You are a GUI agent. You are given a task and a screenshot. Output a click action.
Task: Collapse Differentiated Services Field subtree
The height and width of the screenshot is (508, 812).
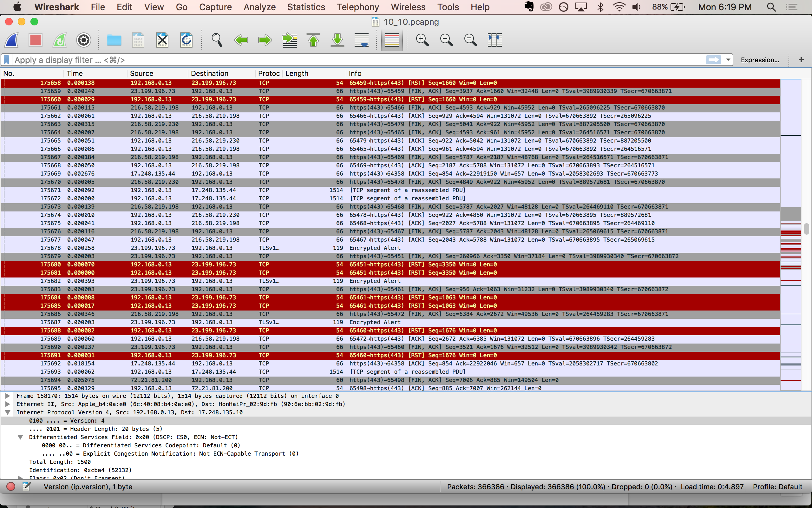click(20, 437)
